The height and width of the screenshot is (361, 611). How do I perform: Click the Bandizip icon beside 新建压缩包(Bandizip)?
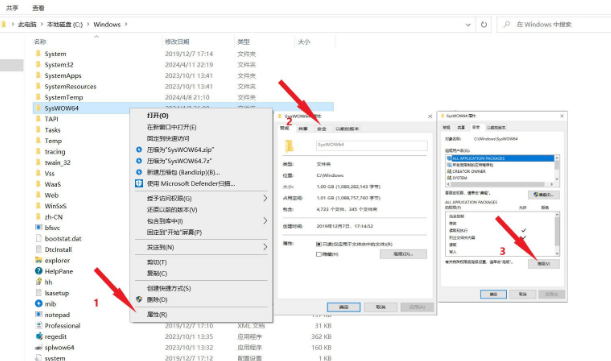point(139,172)
